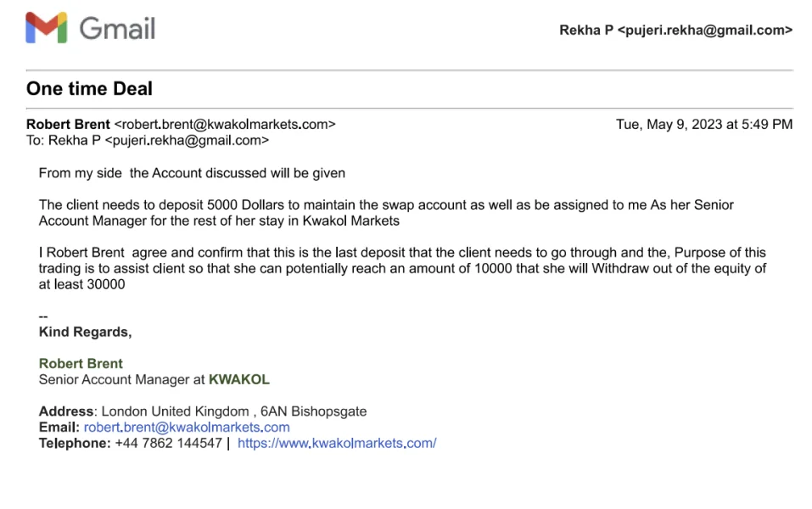The width and height of the screenshot is (812, 509).
Task: Click the To: Rekha P recipient line
Action: [x=148, y=140]
